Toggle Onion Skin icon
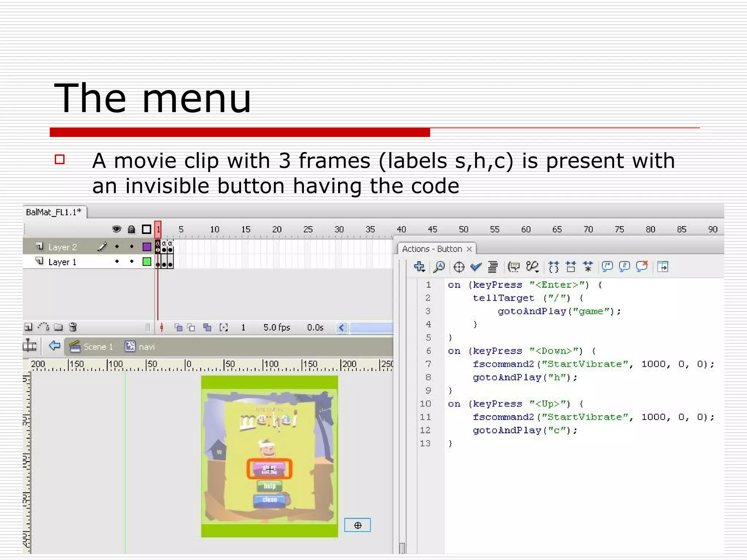 click(x=178, y=327)
